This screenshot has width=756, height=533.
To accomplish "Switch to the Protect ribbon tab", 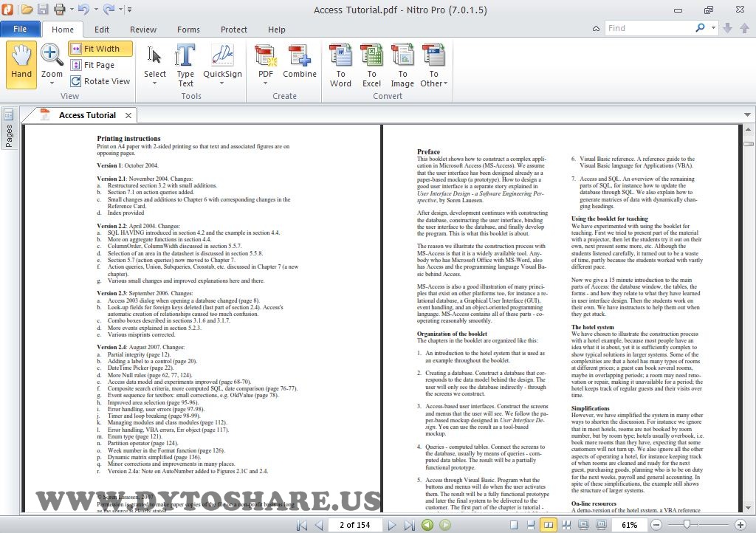I will click(234, 30).
